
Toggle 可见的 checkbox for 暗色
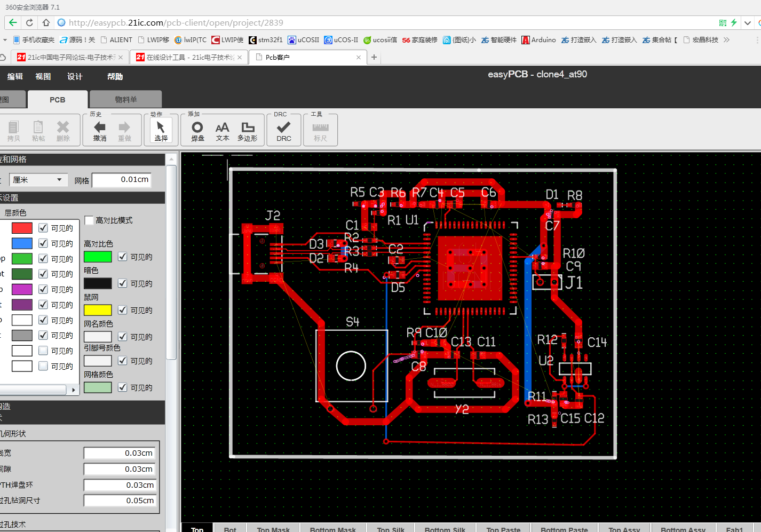[122, 283]
